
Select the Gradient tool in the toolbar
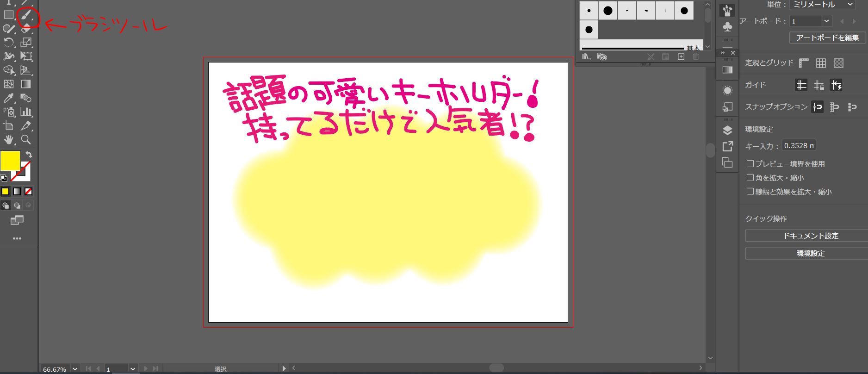point(26,84)
